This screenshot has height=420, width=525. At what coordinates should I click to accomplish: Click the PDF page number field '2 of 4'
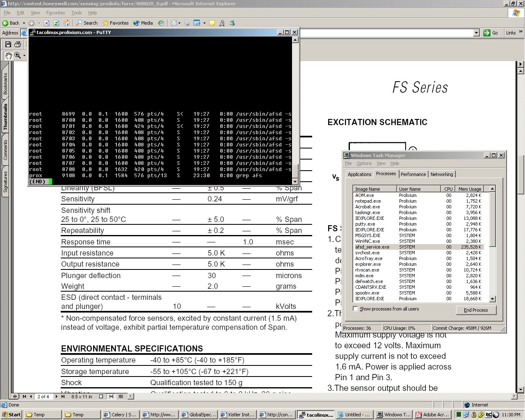tap(43, 397)
